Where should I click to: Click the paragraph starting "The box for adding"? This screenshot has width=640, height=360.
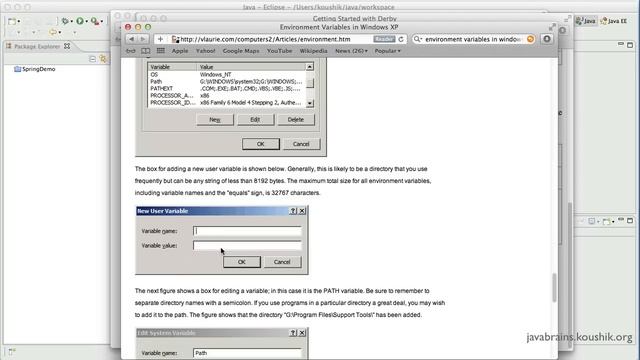coord(283,181)
